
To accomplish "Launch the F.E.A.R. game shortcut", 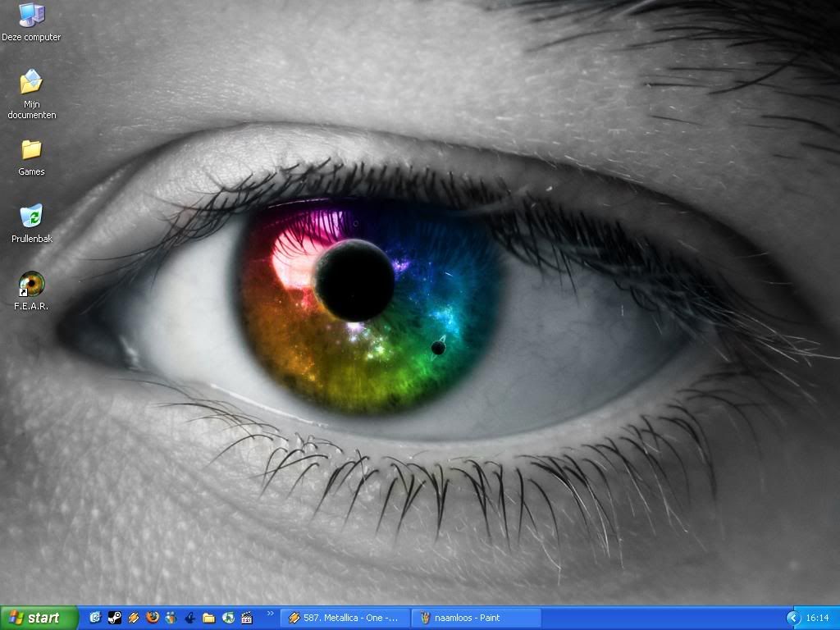I will coord(32,291).
